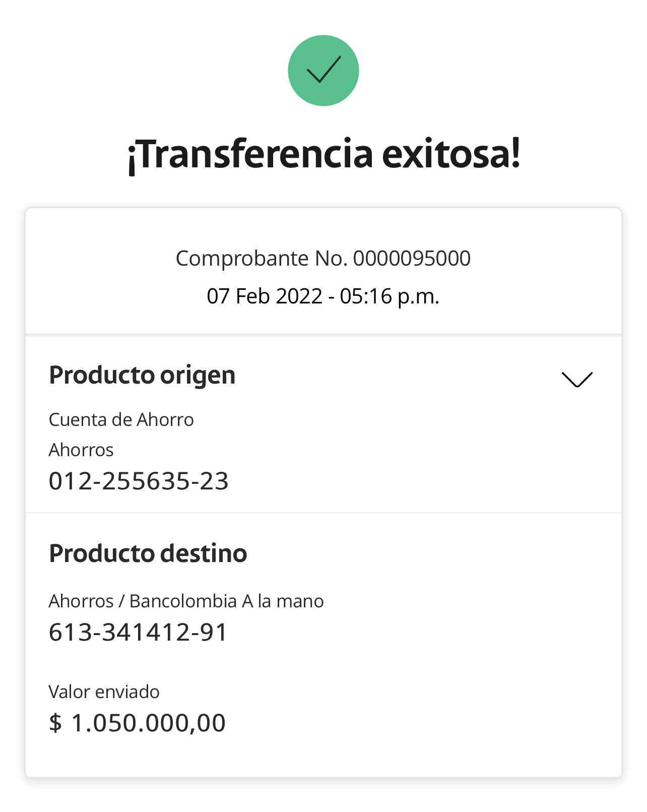The width and height of the screenshot is (647, 812).
Task: Click the dollar sign before the amount
Action: point(55,723)
